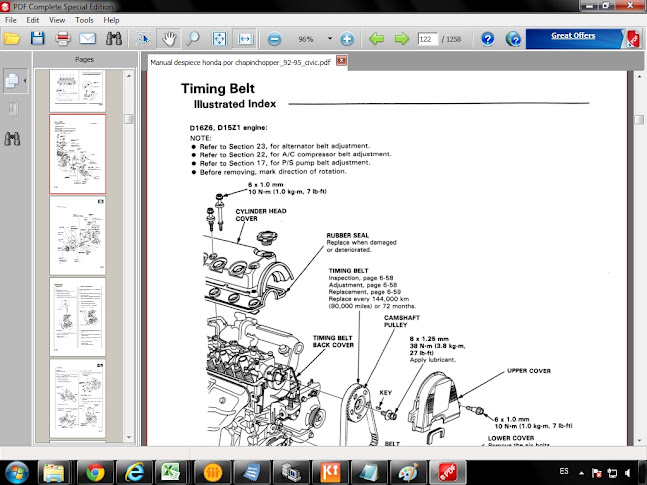Print the document using the printer icon

click(x=63, y=39)
